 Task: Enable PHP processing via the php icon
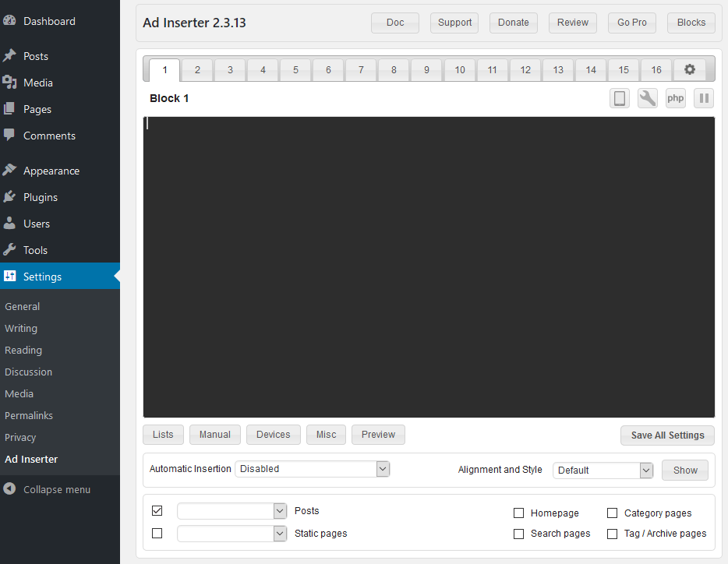click(675, 98)
